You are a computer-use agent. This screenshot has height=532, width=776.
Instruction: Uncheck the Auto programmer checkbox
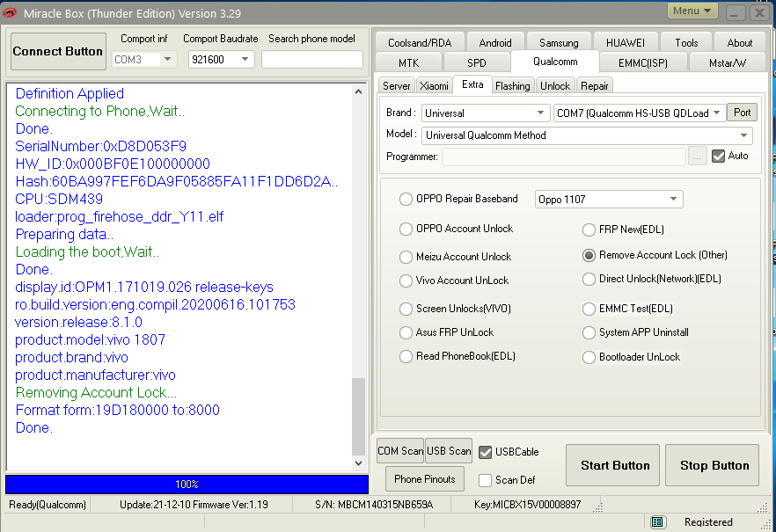(718, 157)
